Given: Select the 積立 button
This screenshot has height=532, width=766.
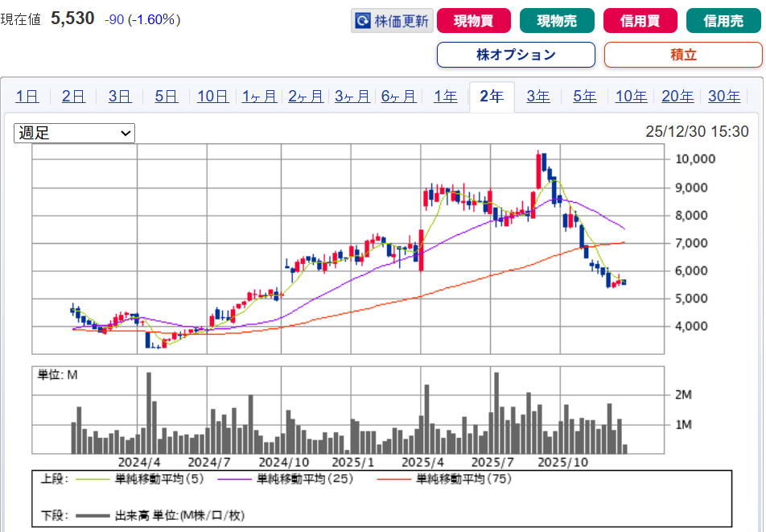Looking at the screenshot, I should pyautogui.click(x=682, y=55).
